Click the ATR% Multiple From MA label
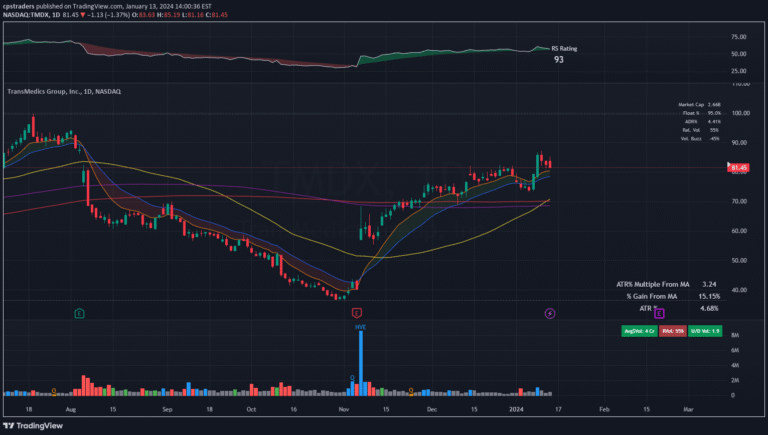 click(653, 284)
